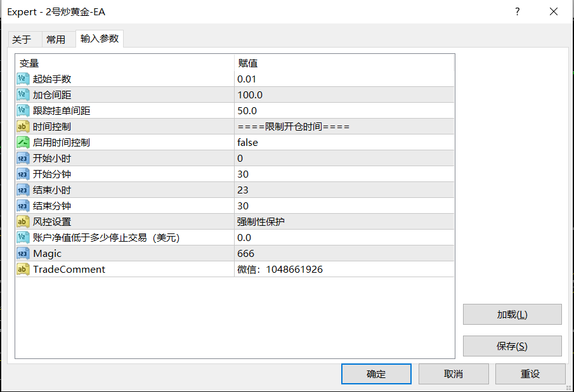The width and height of the screenshot is (574, 392).
Task: Click the double-type icon beside 起始手数
Action: pyautogui.click(x=23, y=79)
